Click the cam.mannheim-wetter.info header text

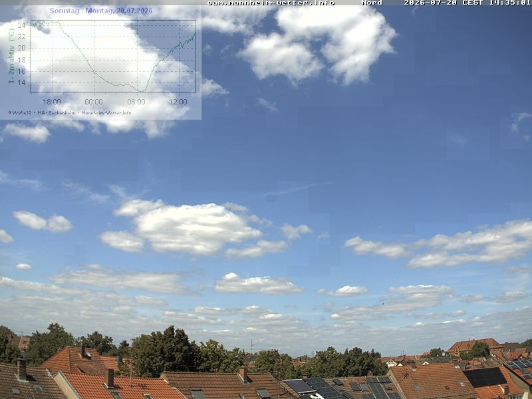click(x=271, y=3)
